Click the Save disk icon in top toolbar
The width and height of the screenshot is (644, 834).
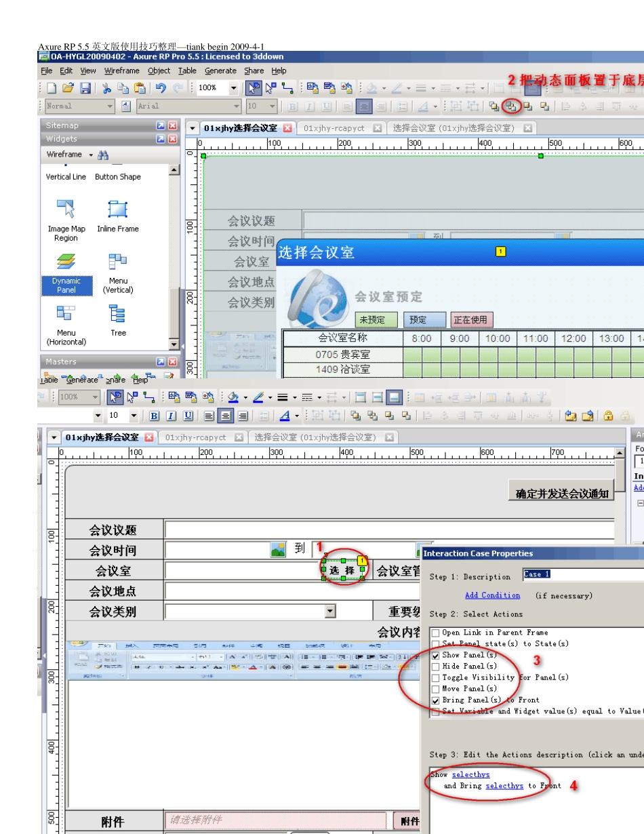pos(85,87)
